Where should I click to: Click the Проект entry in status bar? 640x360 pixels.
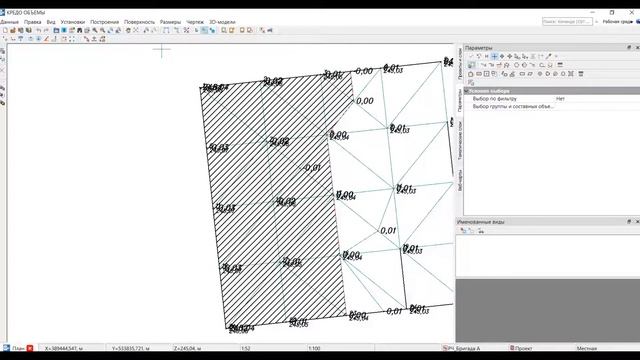click(x=521, y=349)
